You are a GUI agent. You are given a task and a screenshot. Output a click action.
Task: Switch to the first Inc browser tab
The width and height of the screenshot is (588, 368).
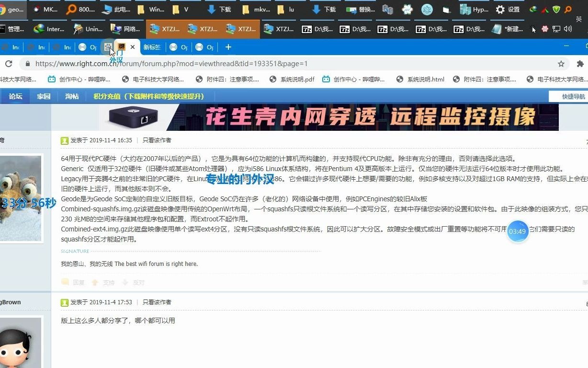[11, 47]
